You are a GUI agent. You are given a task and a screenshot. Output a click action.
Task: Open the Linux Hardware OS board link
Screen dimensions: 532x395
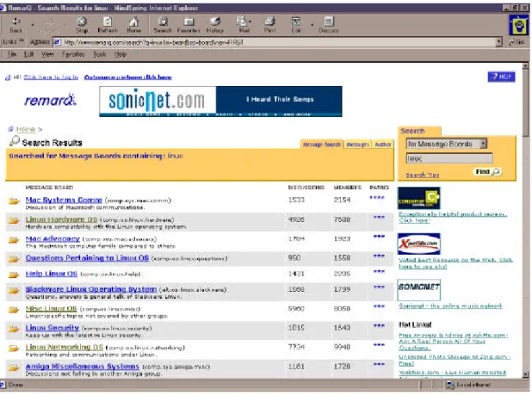(x=61, y=219)
